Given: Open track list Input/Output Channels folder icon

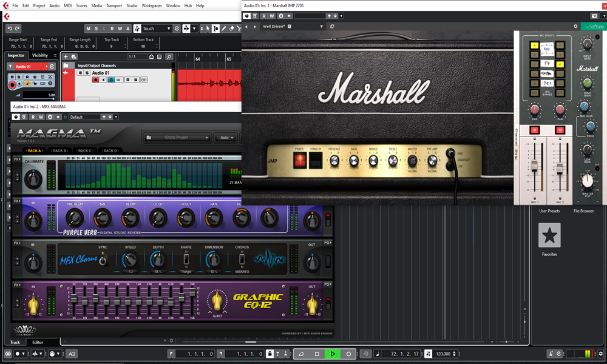Looking at the screenshot, I should tap(66, 66).
